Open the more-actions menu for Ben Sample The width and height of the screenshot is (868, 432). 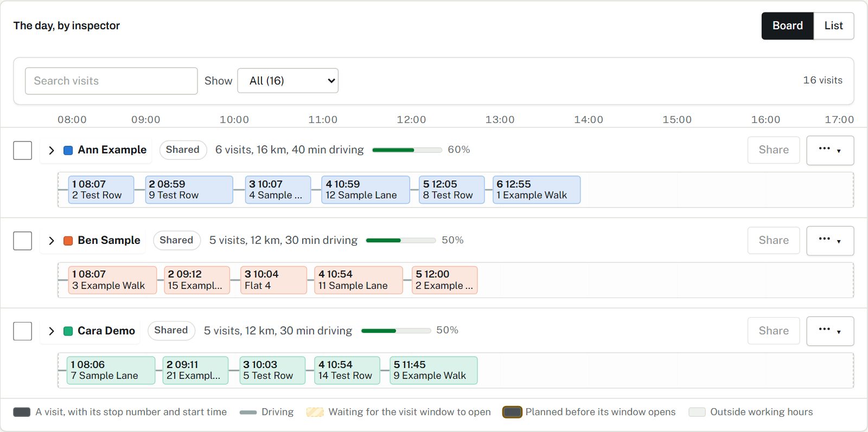tap(830, 241)
